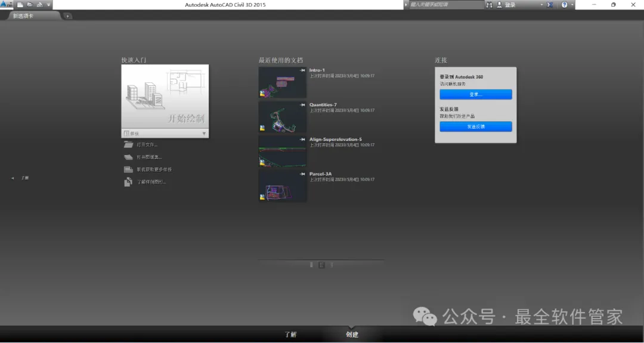Click DWG file icon on Parcel-3A thumbnail

pyautogui.click(x=262, y=197)
